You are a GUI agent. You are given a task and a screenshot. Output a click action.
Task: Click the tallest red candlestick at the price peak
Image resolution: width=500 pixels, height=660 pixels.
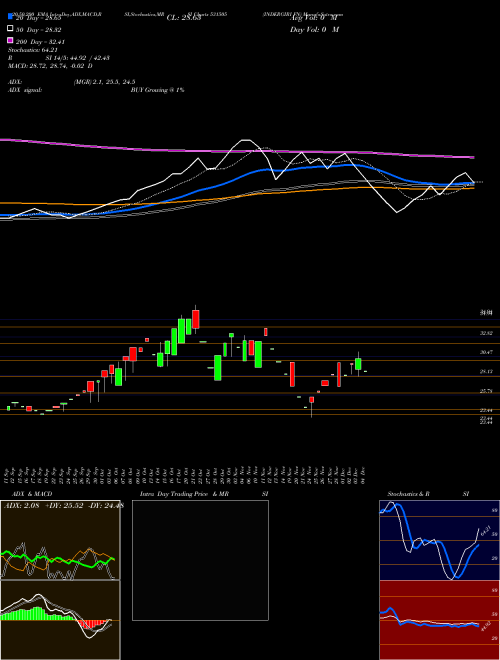(195, 319)
